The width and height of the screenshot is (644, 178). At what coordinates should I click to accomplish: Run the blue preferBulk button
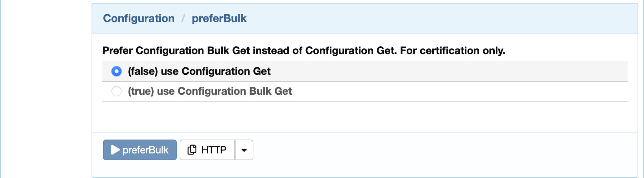point(140,150)
